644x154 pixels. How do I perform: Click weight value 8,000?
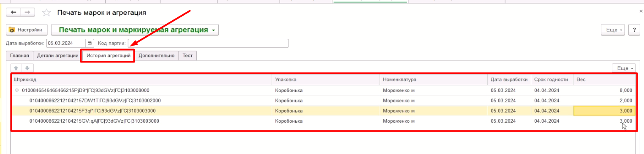pos(625,90)
